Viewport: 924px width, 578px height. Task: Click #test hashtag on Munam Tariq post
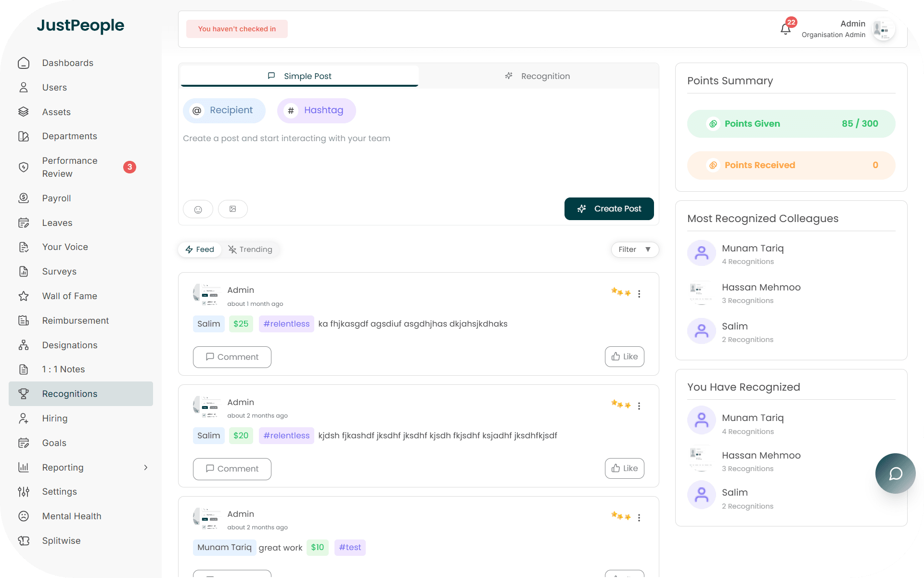click(350, 547)
